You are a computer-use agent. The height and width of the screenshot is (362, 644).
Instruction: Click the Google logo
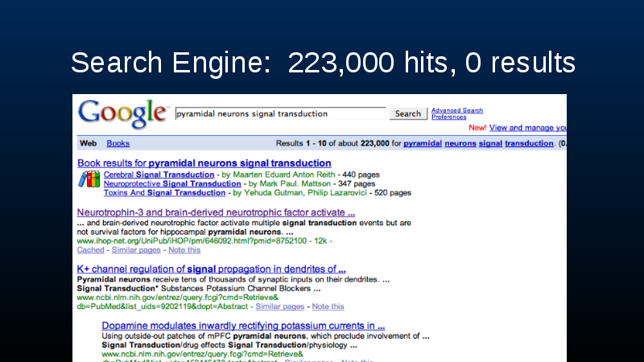123,113
